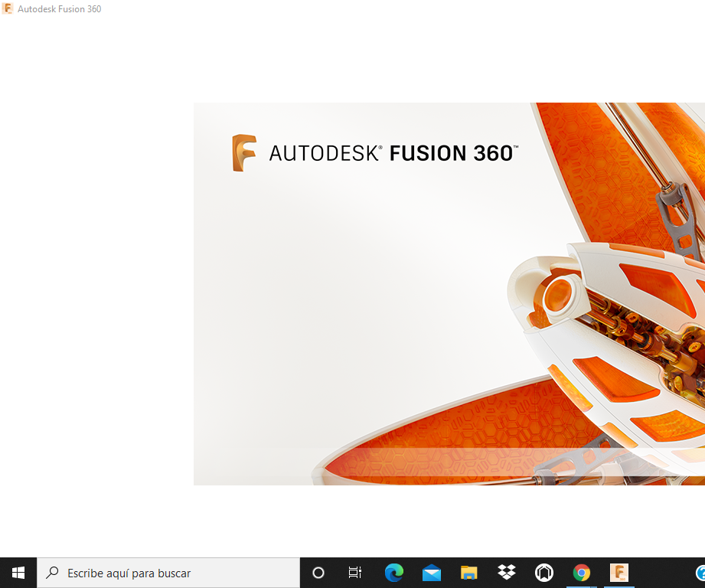This screenshot has width=705, height=588.
Task: Click the blue help icon at taskbar edge
Action: click(700, 573)
